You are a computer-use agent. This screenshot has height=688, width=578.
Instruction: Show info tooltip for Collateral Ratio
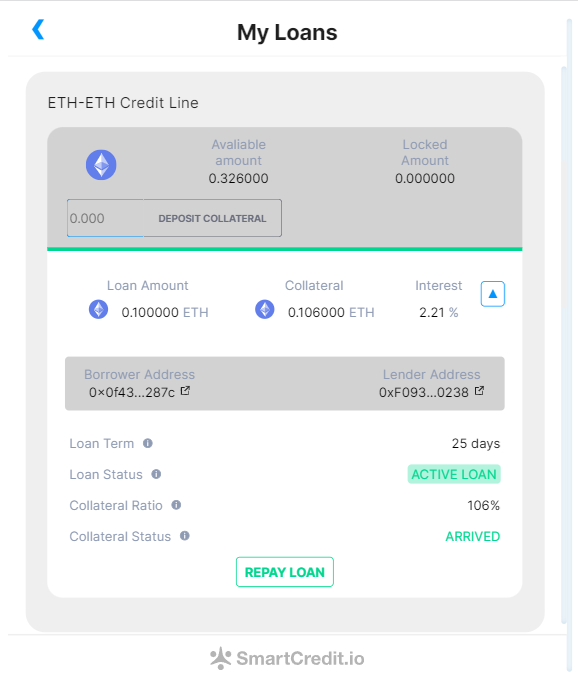(x=176, y=505)
